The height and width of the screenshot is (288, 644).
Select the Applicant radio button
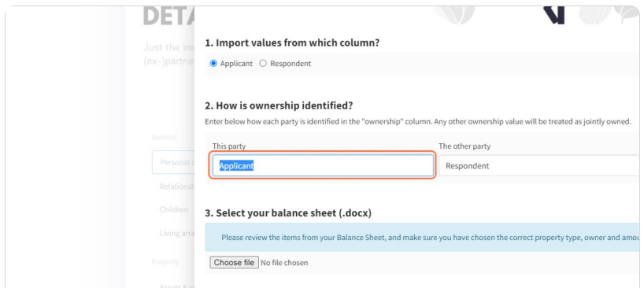pos(213,64)
